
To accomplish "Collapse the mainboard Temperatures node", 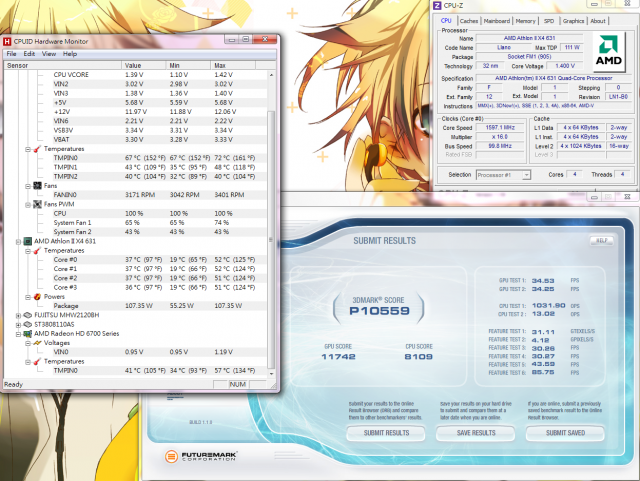I will click(28, 149).
